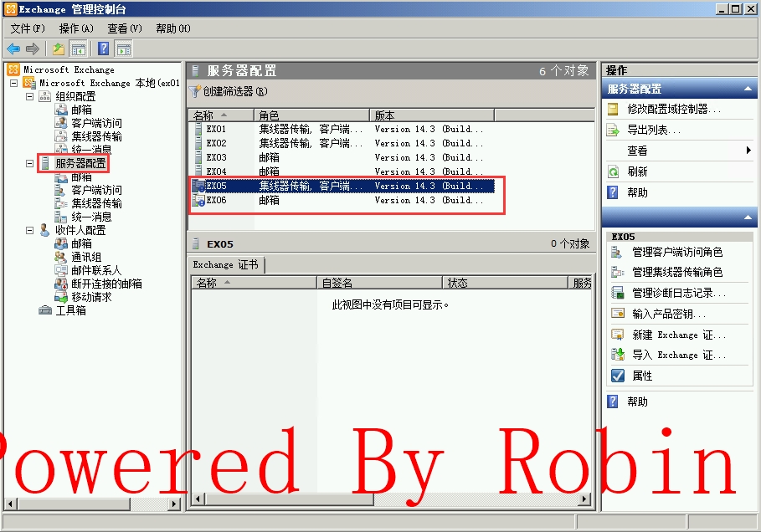Collapse the Microsoft Exchange 本地 tree node

pyautogui.click(x=14, y=84)
